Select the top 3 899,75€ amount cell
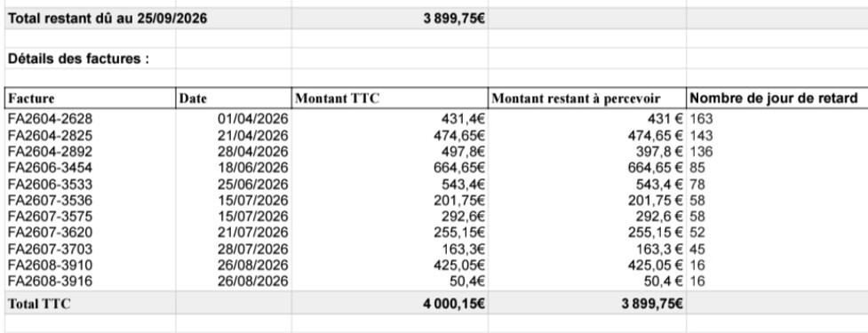 pos(390,19)
